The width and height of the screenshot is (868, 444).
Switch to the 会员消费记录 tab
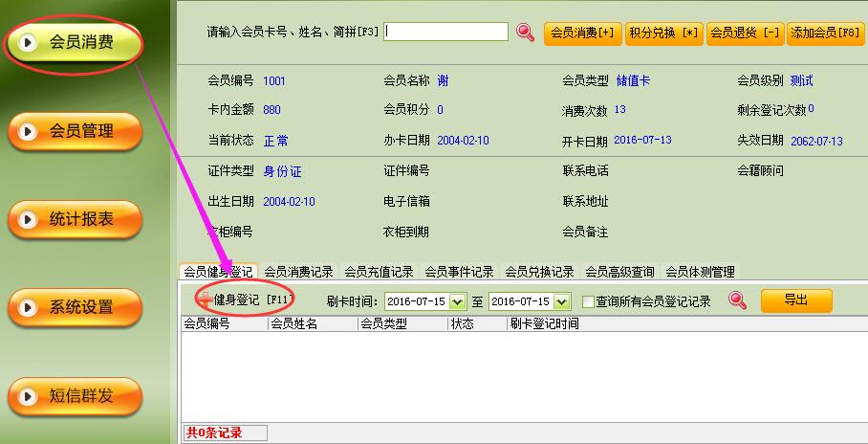coord(299,271)
